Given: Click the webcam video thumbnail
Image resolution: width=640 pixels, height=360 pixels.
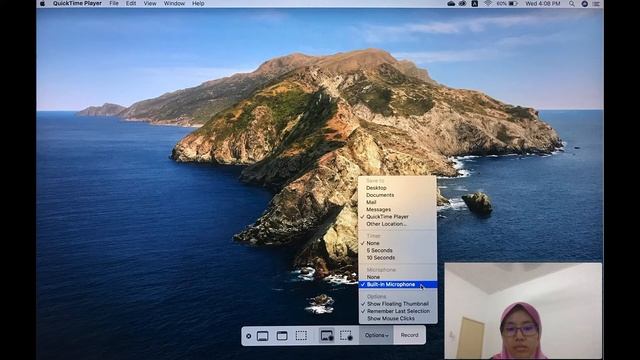Looking at the screenshot, I should click(523, 311).
